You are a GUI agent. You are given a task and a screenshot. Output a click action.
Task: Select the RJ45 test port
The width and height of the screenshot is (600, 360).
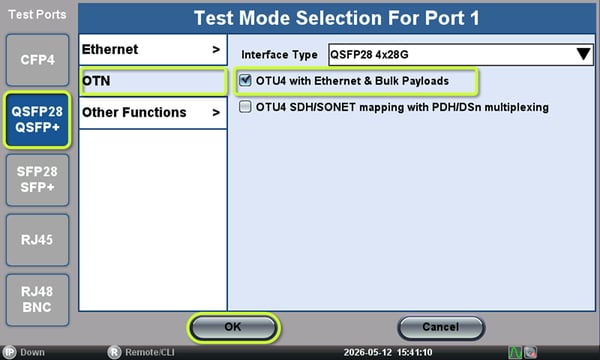point(38,239)
